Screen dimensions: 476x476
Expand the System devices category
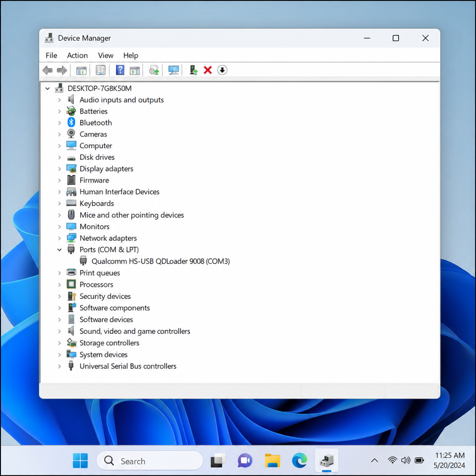59,355
